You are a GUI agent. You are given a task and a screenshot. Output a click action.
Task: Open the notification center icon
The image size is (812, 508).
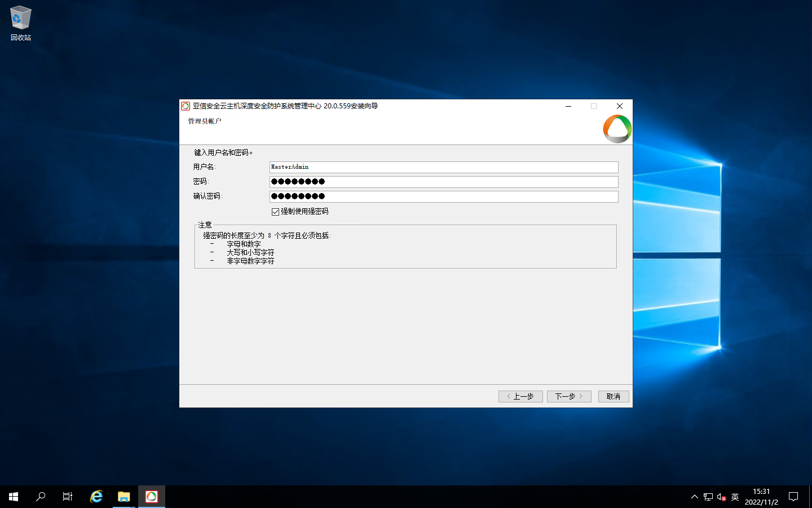point(793,497)
